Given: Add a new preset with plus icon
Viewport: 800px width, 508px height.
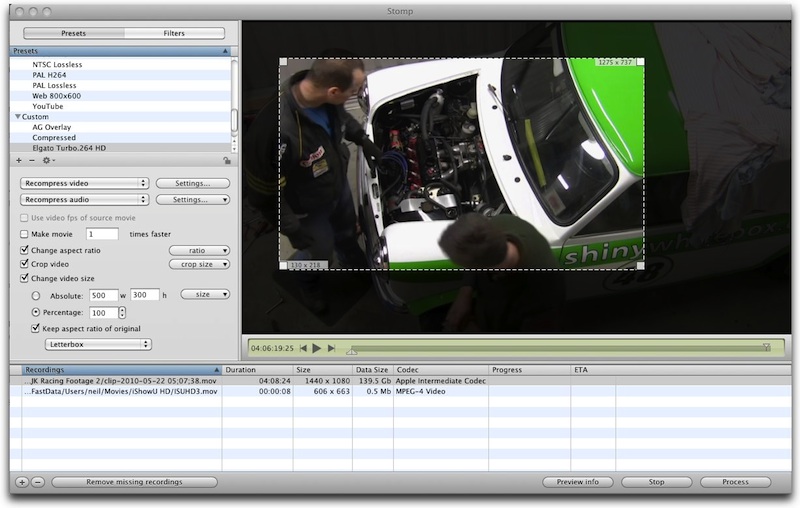Looking at the screenshot, I should pyautogui.click(x=18, y=160).
